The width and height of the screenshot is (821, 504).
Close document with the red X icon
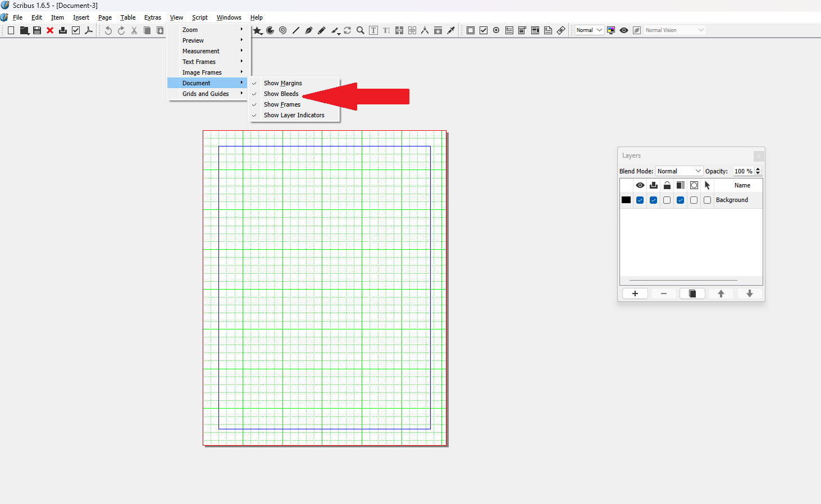click(50, 30)
